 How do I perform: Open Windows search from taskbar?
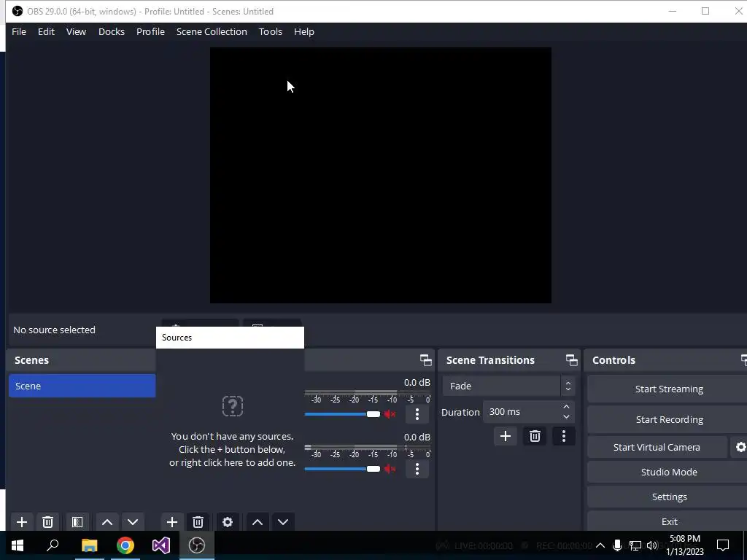pyautogui.click(x=53, y=545)
